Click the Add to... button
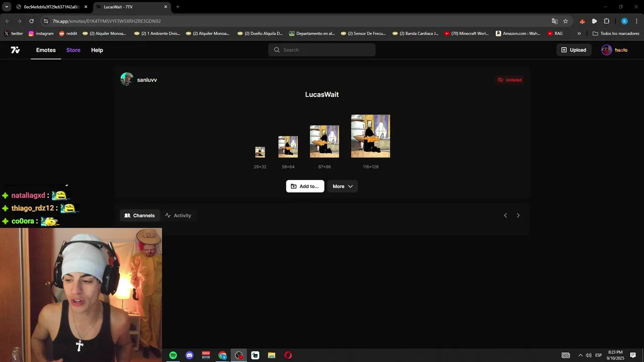Viewport: 644px width, 362px height. (x=305, y=186)
